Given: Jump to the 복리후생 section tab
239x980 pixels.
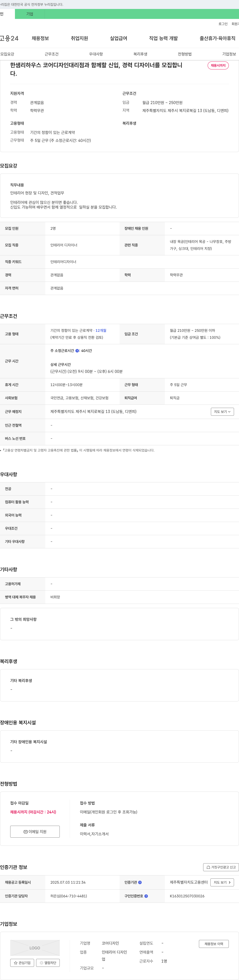Looking at the screenshot, I should coord(140,54).
